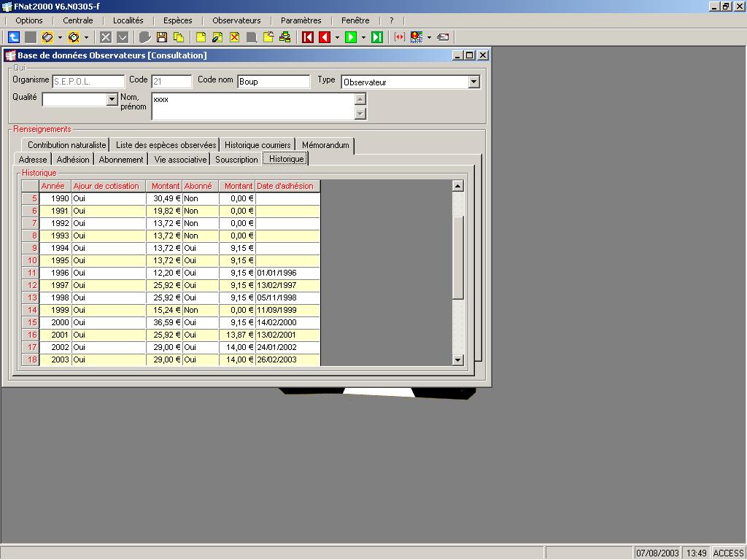The width and height of the screenshot is (747, 560).
Task: Click the grey X cancel toolbar icon
Action: pyautogui.click(x=106, y=37)
